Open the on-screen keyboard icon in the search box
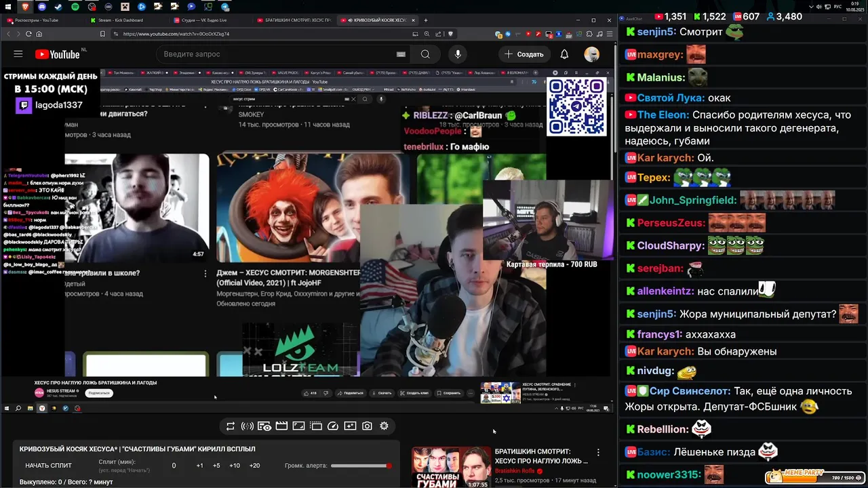The width and height of the screenshot is (868, 488). pyautogui.click(x=401, y=54)
